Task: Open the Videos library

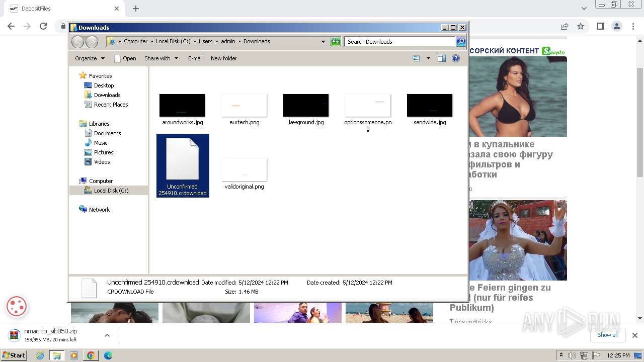Action: (97, 162)
